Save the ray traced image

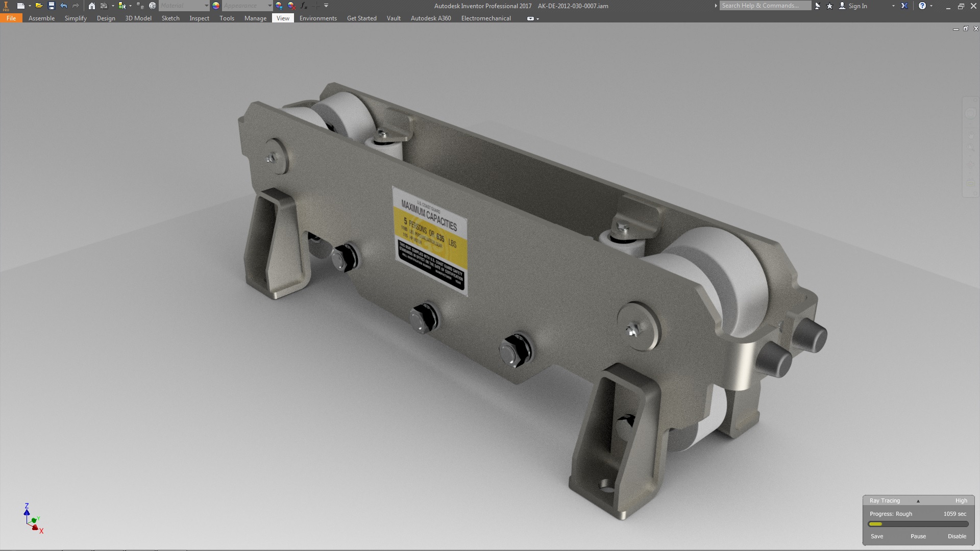(877, 536)
